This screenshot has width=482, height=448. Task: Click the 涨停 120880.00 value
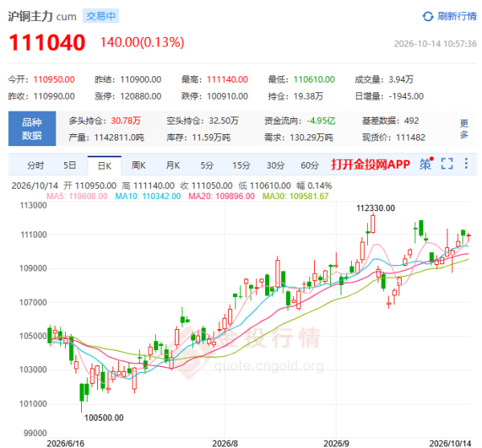141,96
